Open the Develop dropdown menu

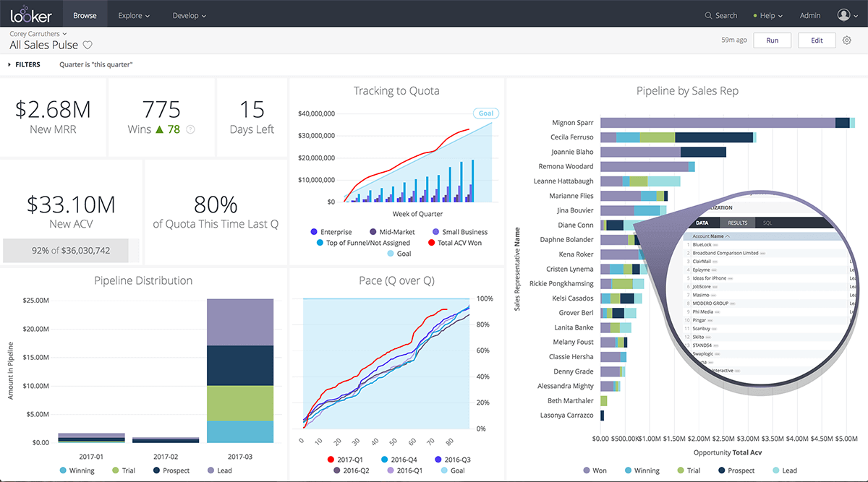(189, 15)
